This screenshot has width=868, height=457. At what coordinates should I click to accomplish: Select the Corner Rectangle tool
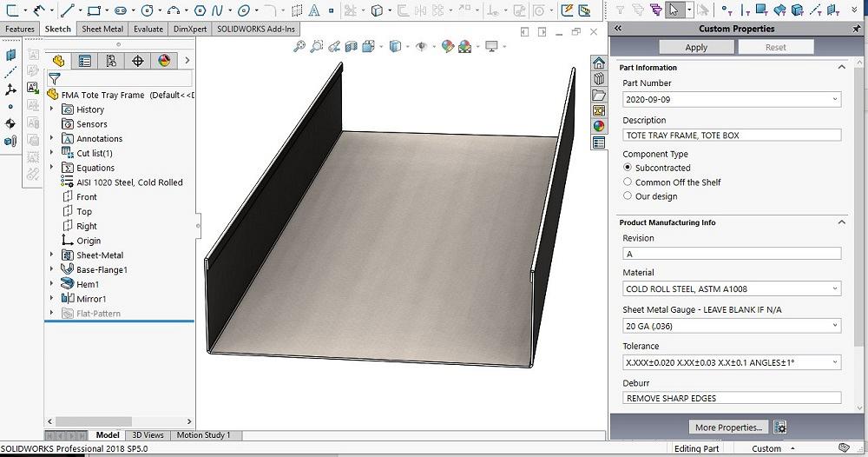pyautogui.click(x=95, y=10)
